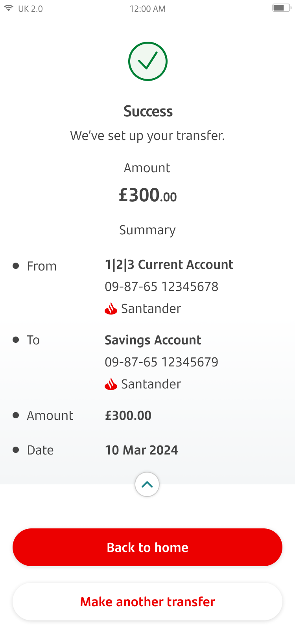Click the £300.00 value in the Amount row
Screen dimensions: 295x644
pyautogui.click(x=128, y=416)
